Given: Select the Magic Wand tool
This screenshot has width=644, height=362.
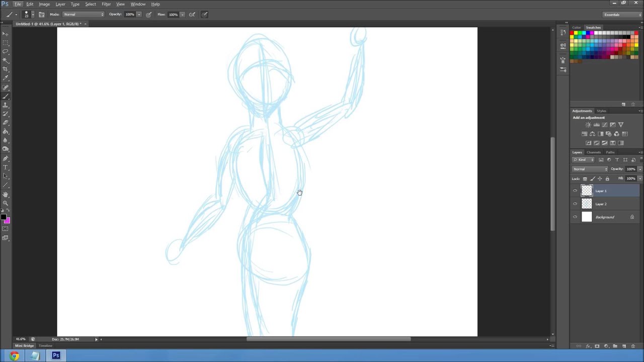Looking at the screenshot, I should 6,60.
